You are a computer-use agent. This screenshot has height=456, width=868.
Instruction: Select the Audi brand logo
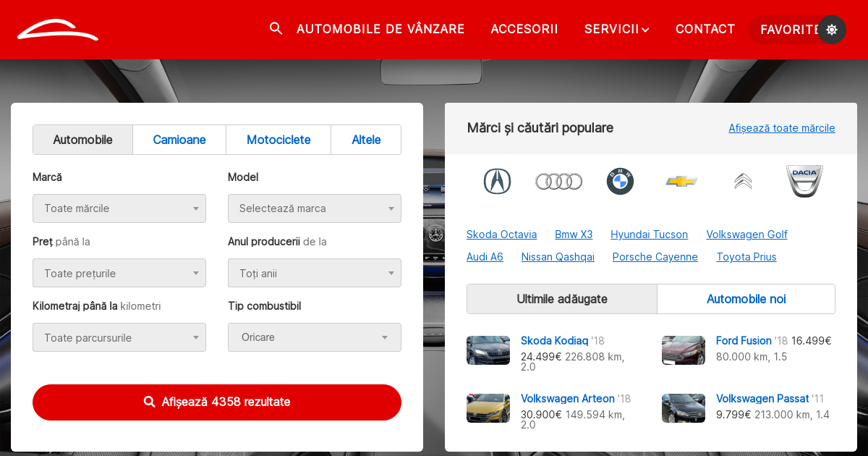pos(558,181)
